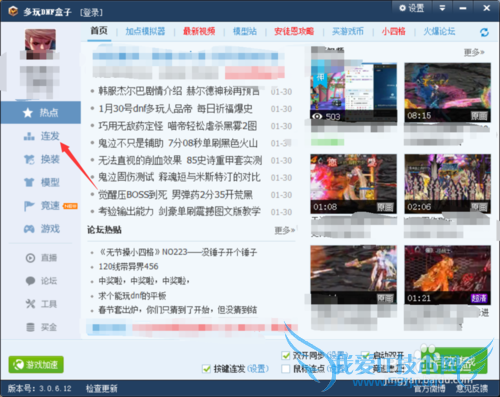Image resolution: width=500 pixels, height=397 pixels.
Task: Click the refresh icon beside the navigation tabs
Action: pos(484,32)
